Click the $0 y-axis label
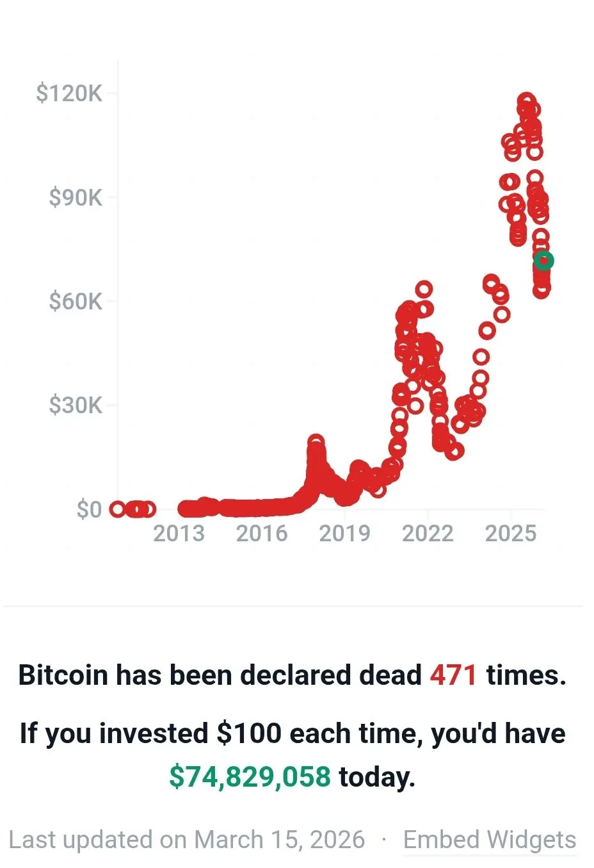The image size is (594, 868). (x=89, y=509)
